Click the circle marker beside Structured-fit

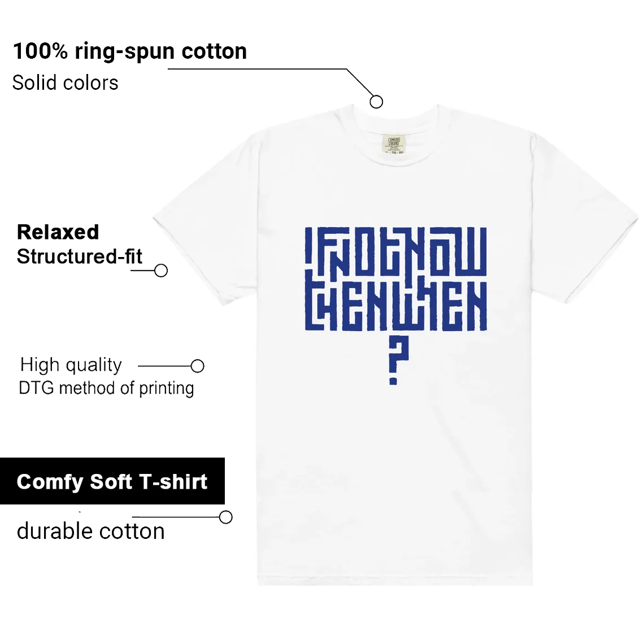[161, 271]
